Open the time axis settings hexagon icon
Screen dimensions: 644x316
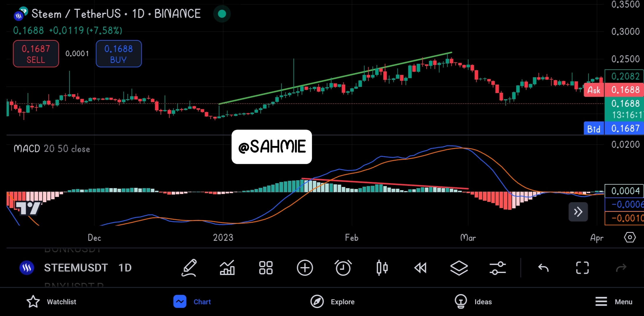(630, 237)
